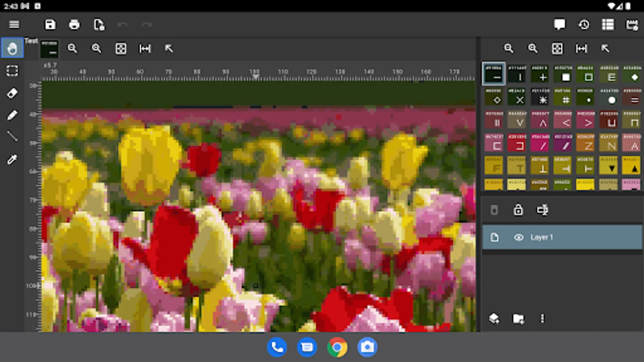The height and width of the screenshot is (362, 644).
Task: Open the history clock panel
Action: point(584,25)
